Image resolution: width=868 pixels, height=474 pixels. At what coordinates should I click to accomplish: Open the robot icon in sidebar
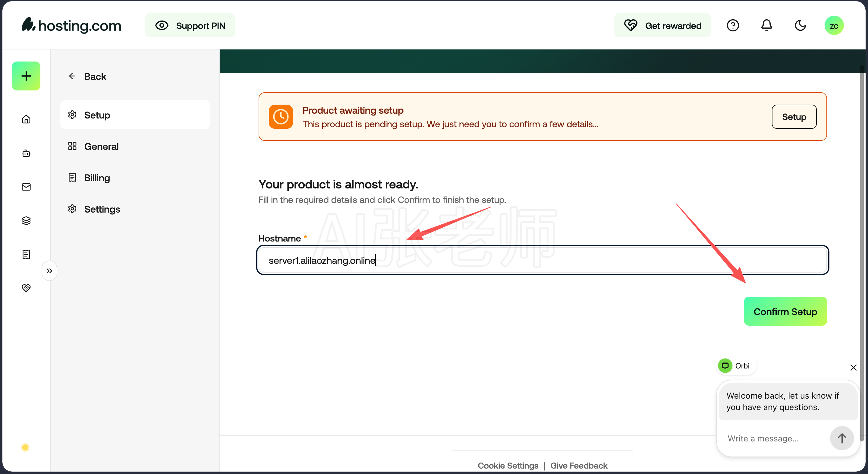click(x=26, y=153)
